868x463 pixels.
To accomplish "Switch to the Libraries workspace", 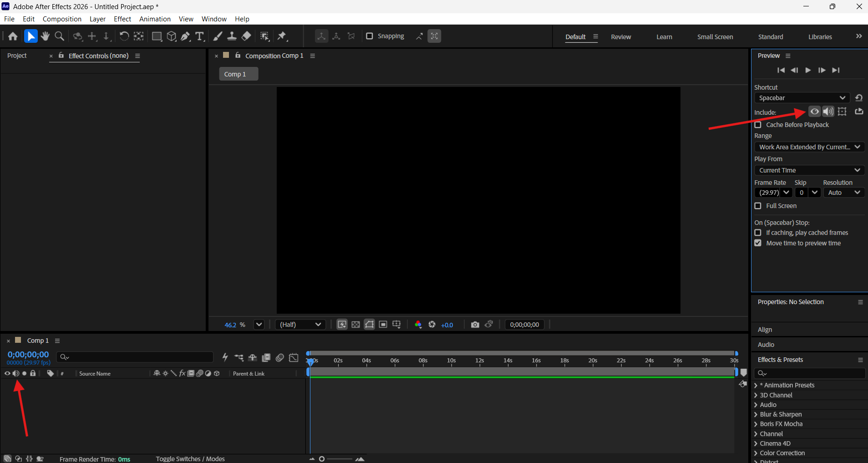I will click(820, 37).
